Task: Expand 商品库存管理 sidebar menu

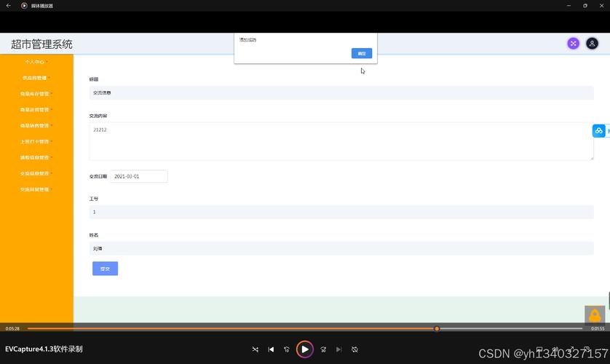Action: tap(36, 94)
